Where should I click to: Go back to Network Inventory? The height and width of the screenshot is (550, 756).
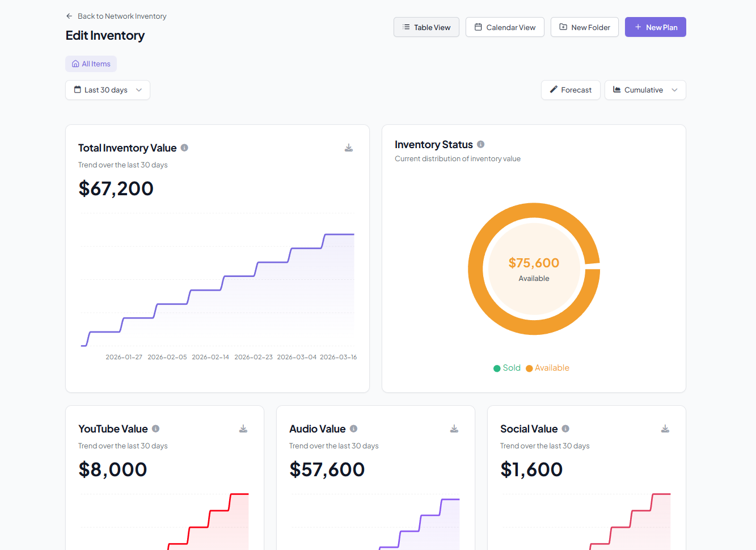pyautogui.click(x=116, y=16)
